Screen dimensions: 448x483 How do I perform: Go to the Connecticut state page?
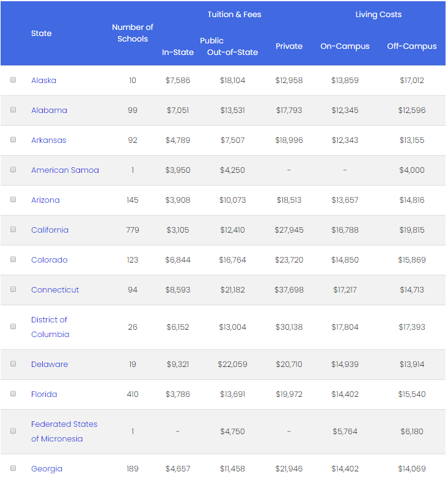tap(55, 290)
